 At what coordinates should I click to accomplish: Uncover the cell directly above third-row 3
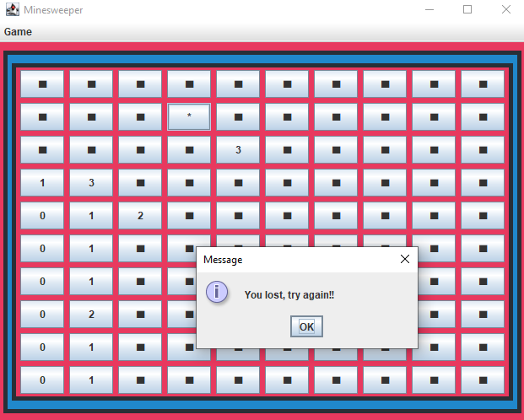[x=238, y=116]
